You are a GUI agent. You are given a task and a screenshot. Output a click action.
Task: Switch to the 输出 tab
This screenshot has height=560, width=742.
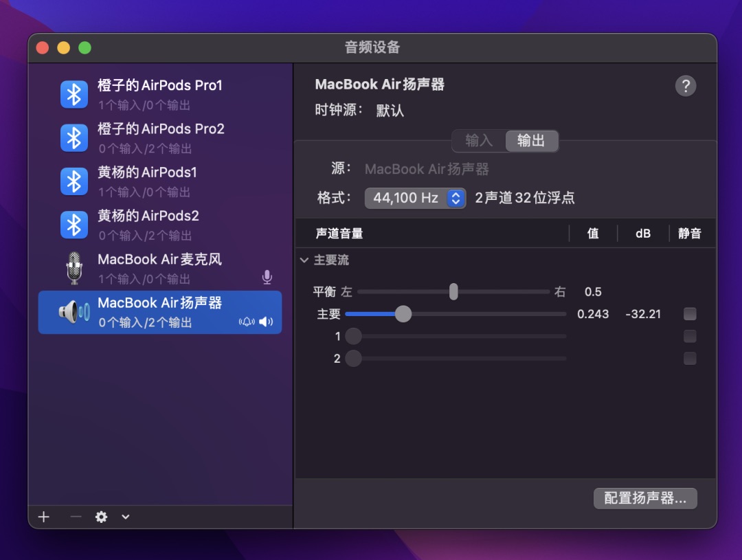pos(531,141)
